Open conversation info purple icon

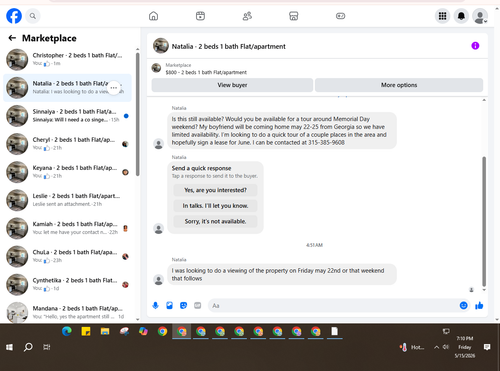(475, 46)
